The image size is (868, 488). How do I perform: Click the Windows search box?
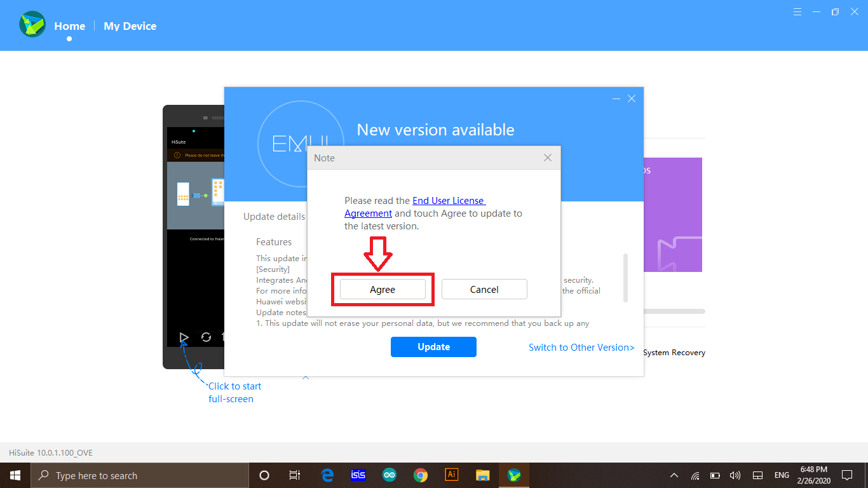pos(140,475)
